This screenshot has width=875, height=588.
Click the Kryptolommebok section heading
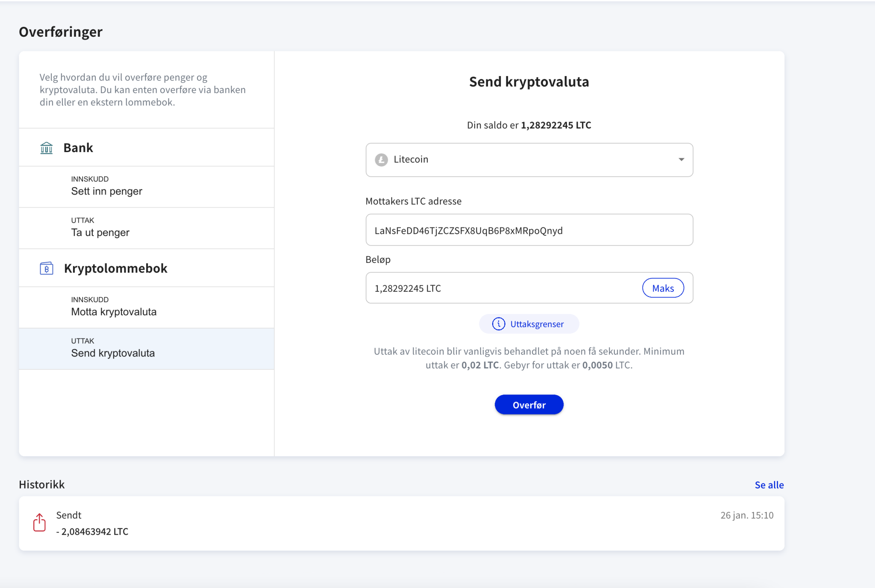click(115, 268)
